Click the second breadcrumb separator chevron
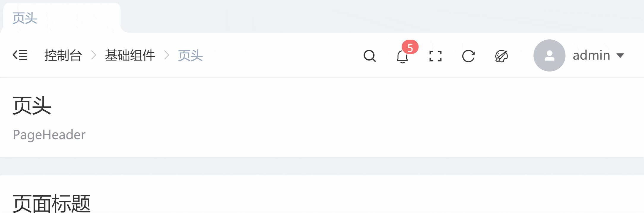This screenshot has width=644, height=213. pyautogui.click(x=166, y=55)
